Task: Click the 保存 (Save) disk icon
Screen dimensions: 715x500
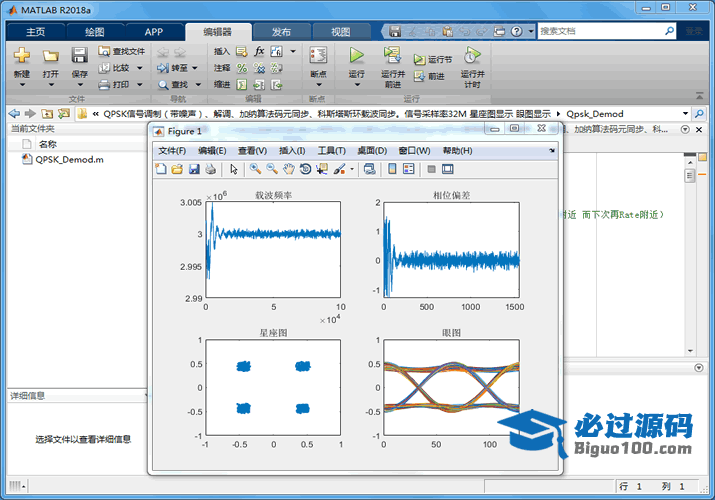Action: (79, 56)
